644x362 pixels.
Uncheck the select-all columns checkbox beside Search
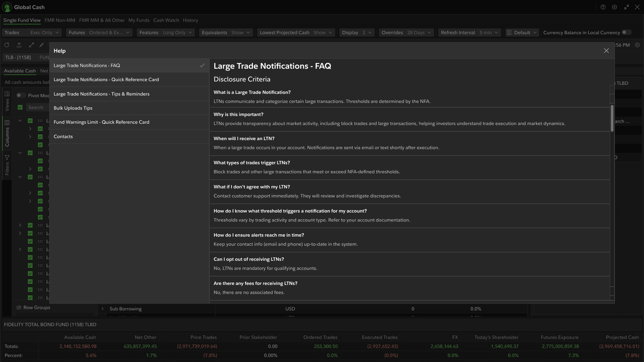(20, 107)
